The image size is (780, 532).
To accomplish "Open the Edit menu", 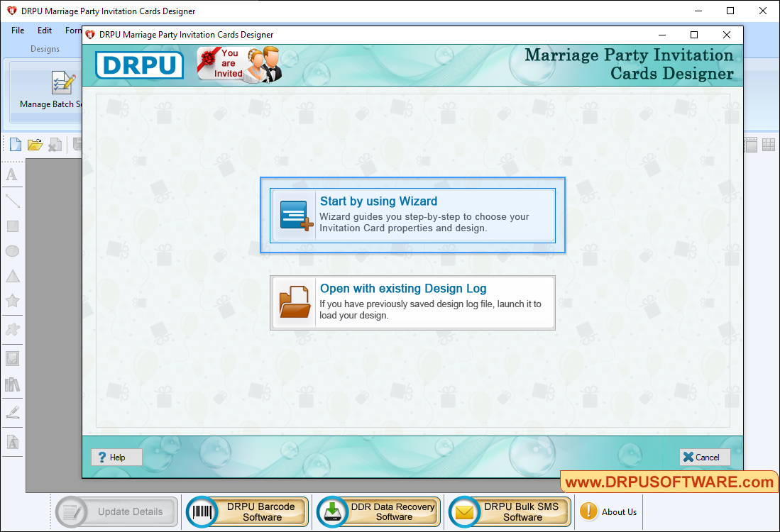I will point(45,31).
